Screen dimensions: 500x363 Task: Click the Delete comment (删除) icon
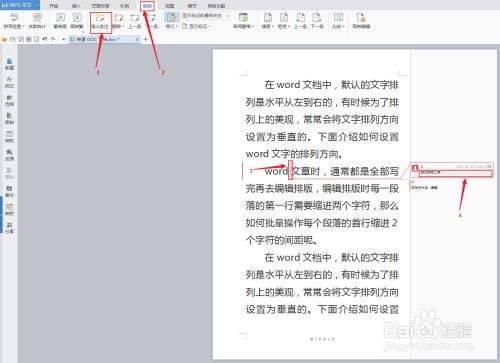[x=118, y=18]
